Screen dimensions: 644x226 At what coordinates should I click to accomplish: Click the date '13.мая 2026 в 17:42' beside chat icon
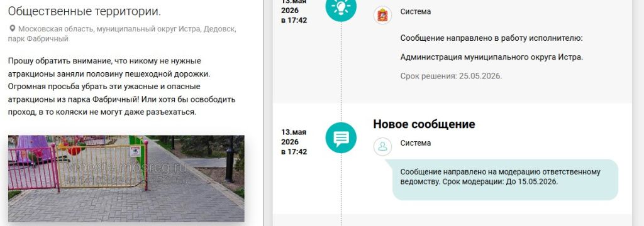[x=294, y=142]
